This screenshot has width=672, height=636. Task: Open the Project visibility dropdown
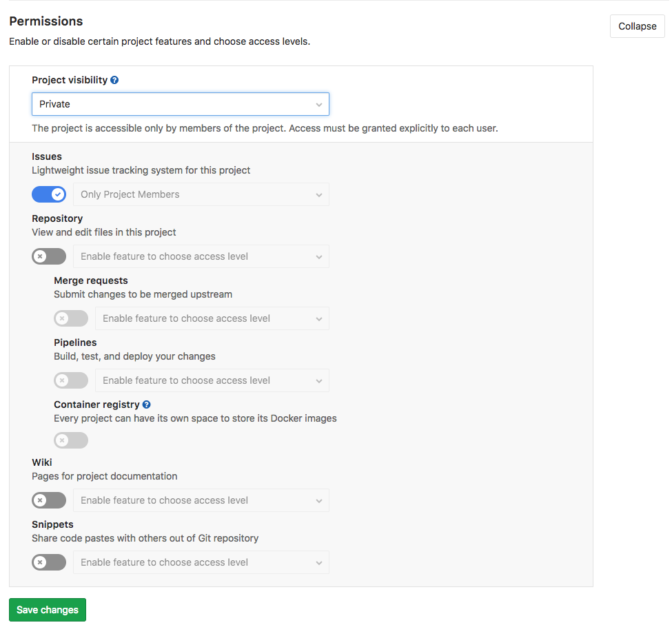click(181, 103)
